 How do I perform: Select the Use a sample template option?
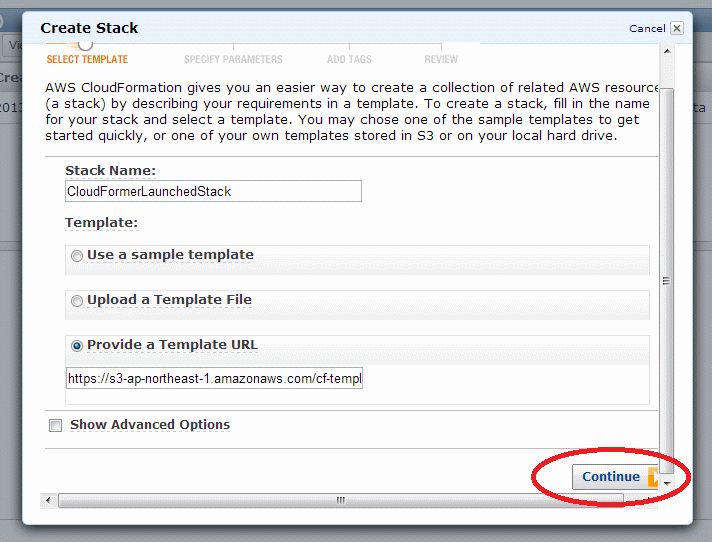77,256
